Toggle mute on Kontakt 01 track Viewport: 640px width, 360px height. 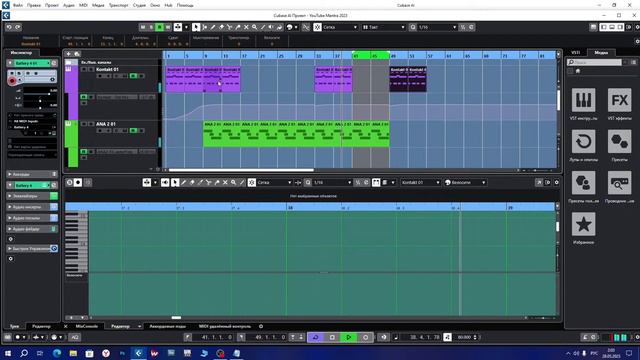(x=84, y=69)
